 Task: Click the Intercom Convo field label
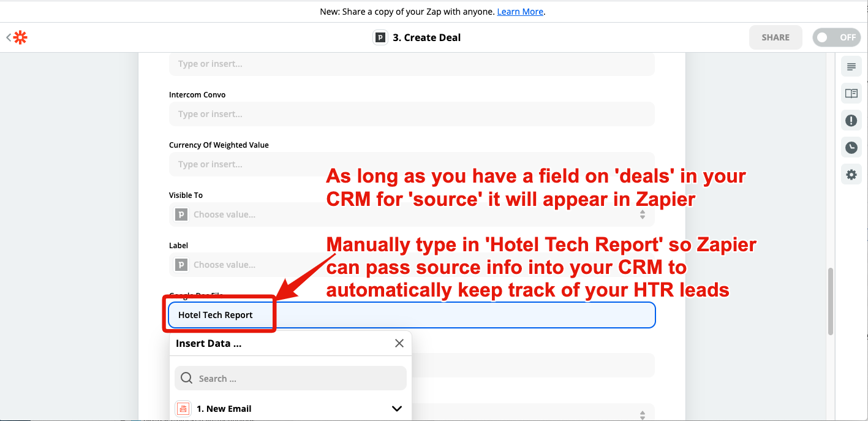(197, 95)
